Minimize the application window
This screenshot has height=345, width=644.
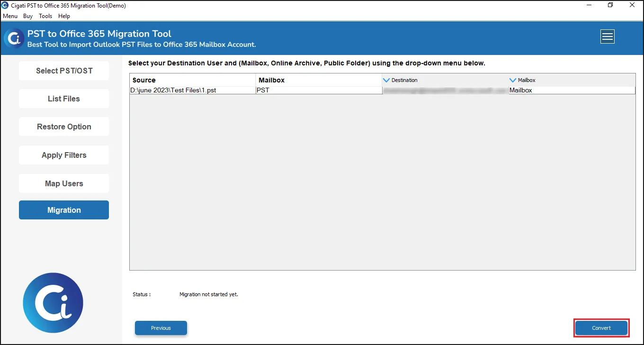tap(589, 5)
